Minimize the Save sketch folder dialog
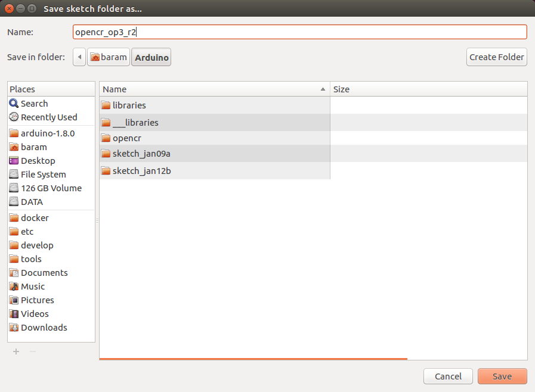Image resolution: width=535 pixels, height=392 pixels. pos(20,8)
